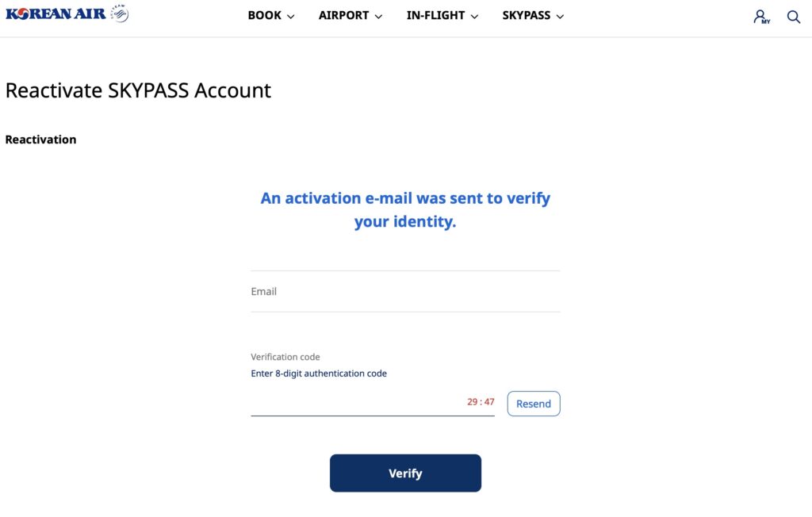The width and height of the screenshot is (812, 517).
Task: Expand the AIRPORT menu chevron
Action: 378,17
